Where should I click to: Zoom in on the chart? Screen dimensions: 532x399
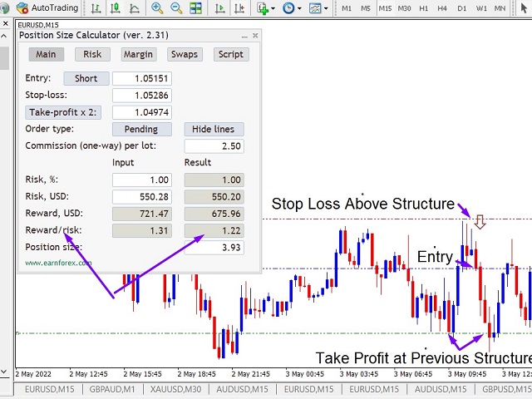[x=157, y=7]
